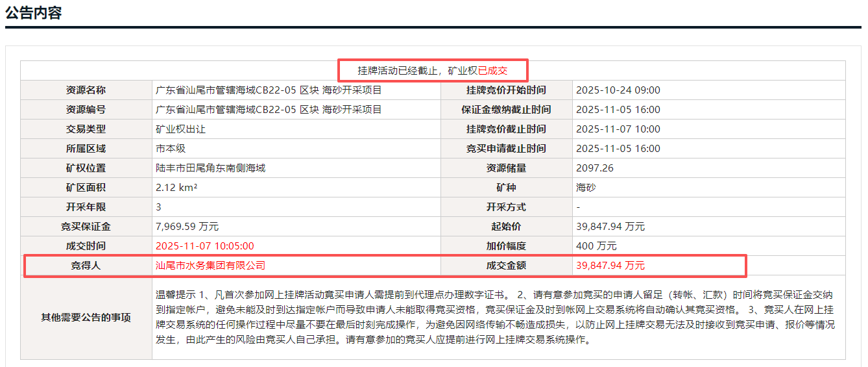Click the 其他需要公告的事项 row label

86,318
